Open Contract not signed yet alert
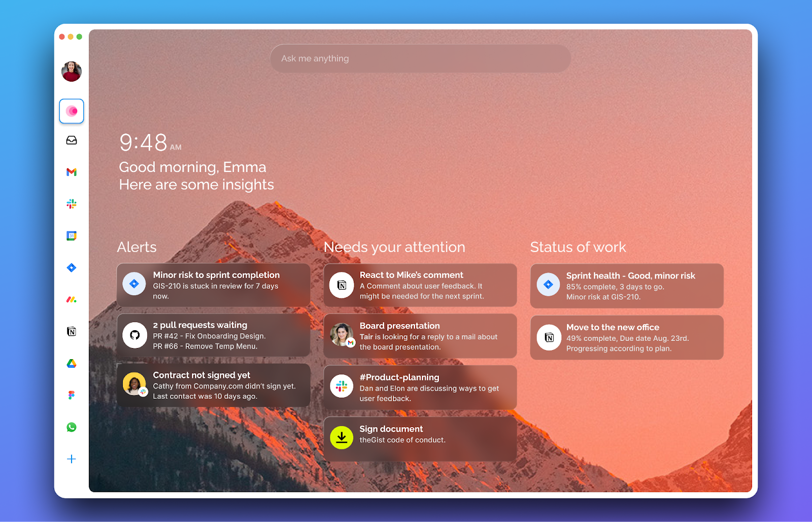This screenshot has height=522, width=812. [213, 385]
